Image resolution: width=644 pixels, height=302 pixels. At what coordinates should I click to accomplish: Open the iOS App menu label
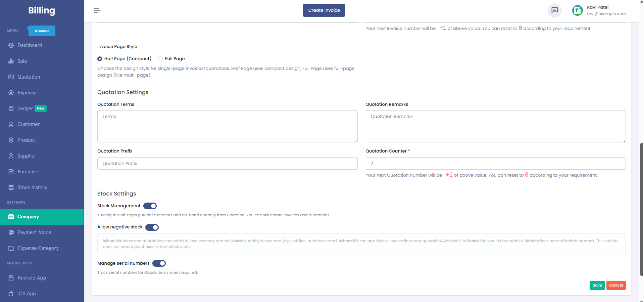pos(27,294)
